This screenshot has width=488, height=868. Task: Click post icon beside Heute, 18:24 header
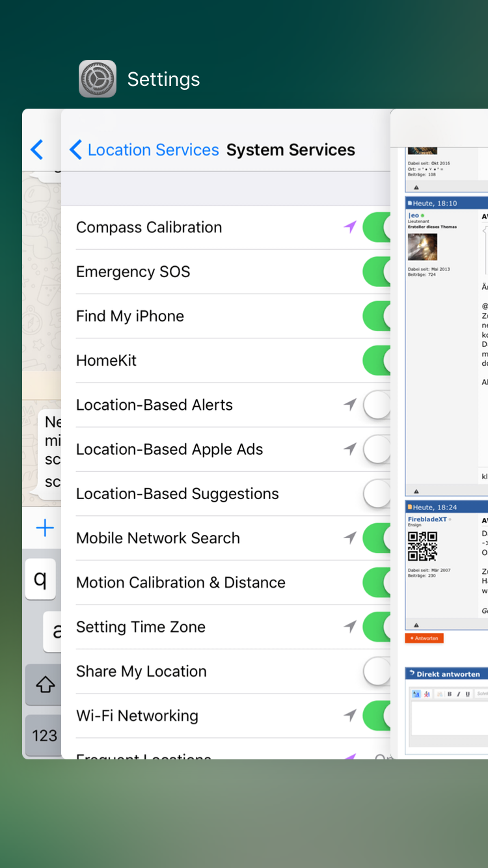(x=409, y=508)
